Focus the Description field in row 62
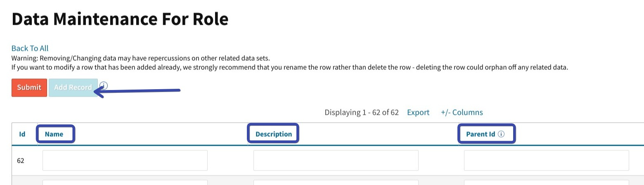 coord(336,161)
